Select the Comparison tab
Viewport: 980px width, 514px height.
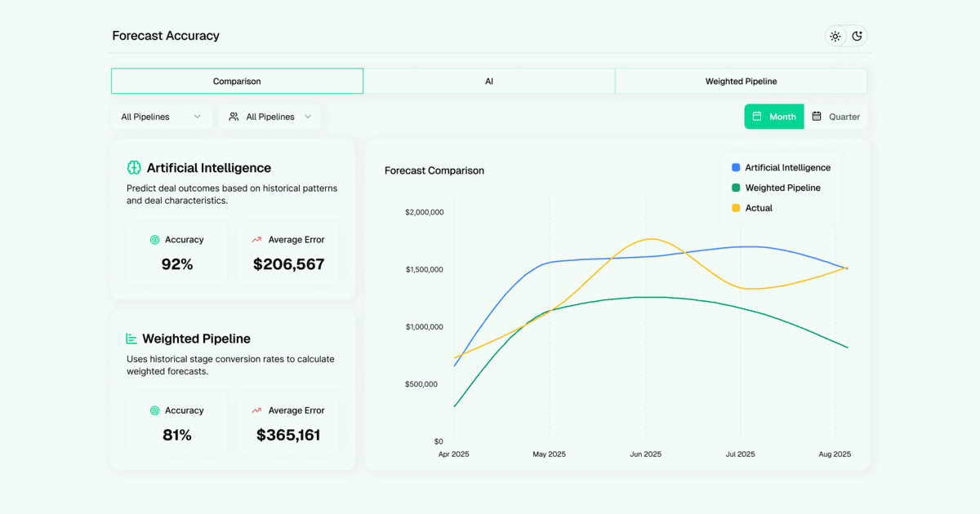click(237, 81)
